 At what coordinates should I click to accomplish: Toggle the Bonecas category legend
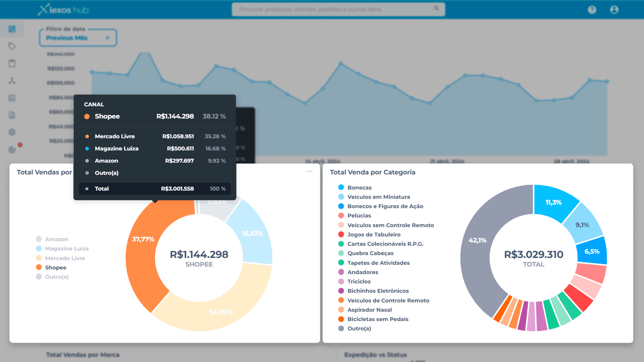355,187
